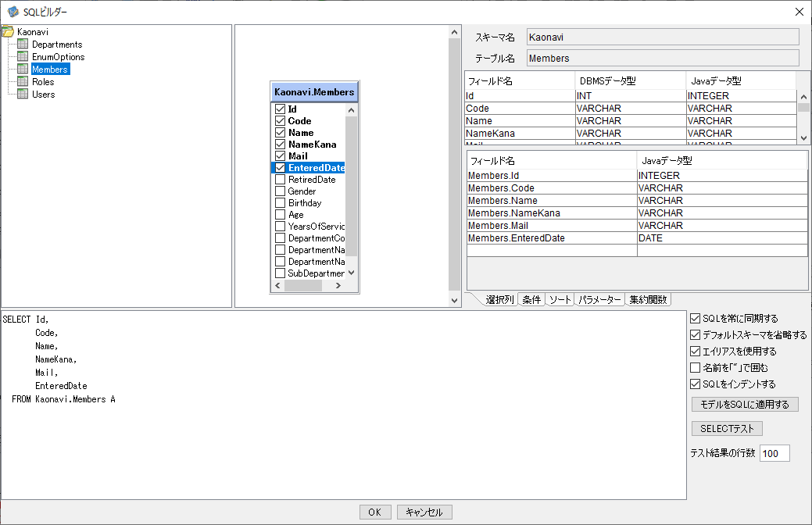The image size is (812, 525).
Task: Uncheck the EnteredDate field checkbox
Action: click(x=280, y=168)
